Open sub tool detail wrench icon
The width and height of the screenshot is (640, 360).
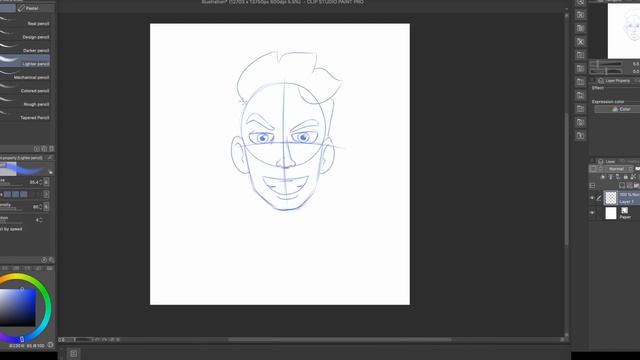(x=51, y=260)
